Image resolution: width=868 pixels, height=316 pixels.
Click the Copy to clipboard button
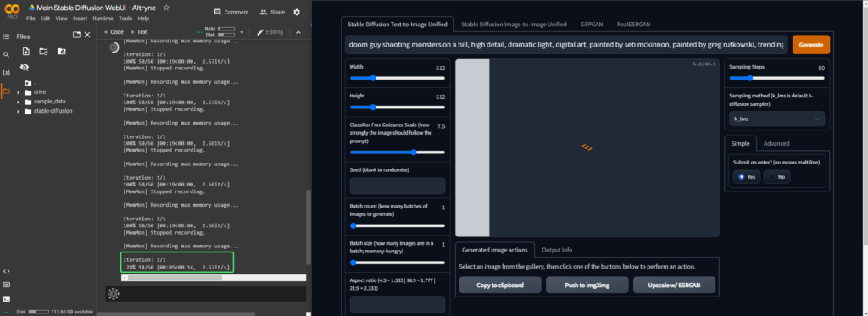500,285
